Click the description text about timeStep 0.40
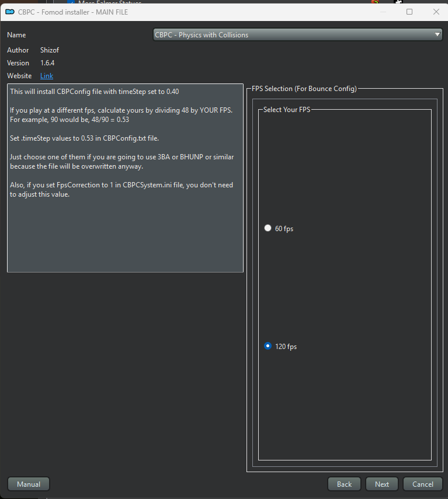The height and width of the screenshot is (499, 448). click(94, 92)
